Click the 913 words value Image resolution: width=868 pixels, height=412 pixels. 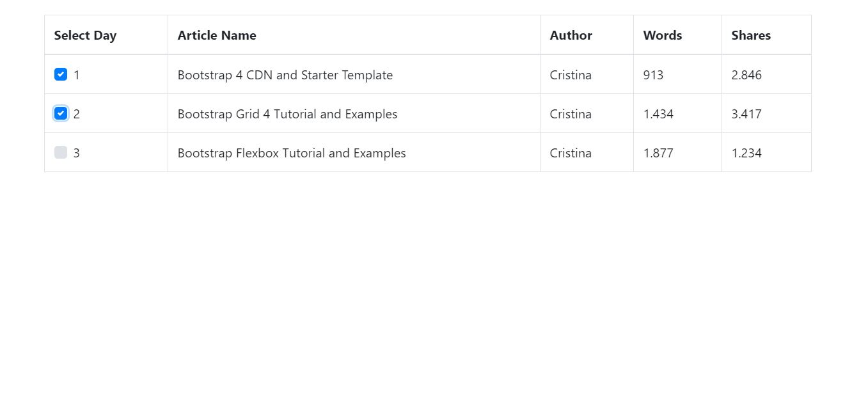click(653, 75)
